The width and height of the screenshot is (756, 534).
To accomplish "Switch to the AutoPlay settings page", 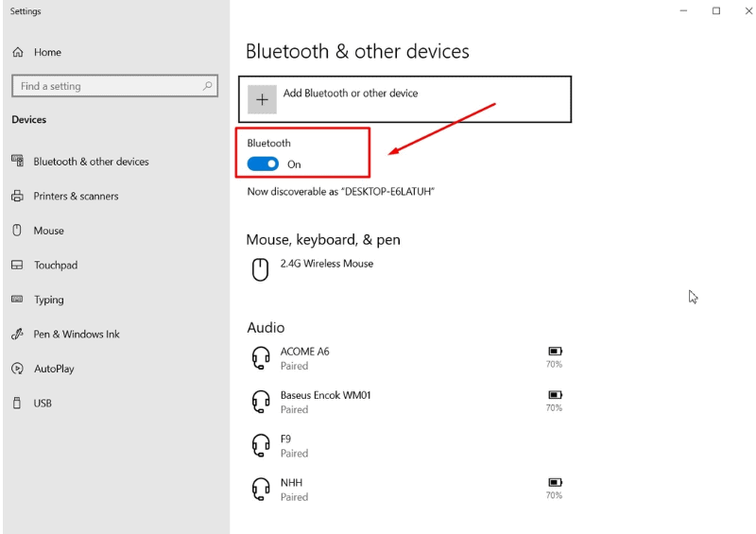I will (53, 369).
